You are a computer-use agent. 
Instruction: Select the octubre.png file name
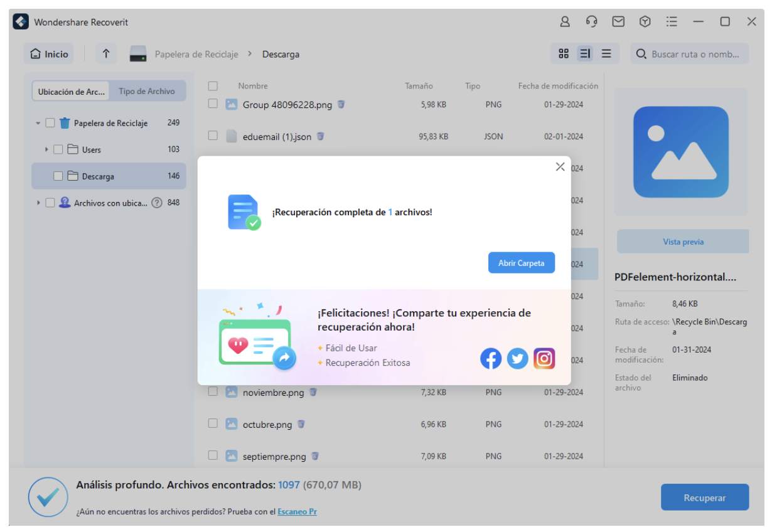267,425
